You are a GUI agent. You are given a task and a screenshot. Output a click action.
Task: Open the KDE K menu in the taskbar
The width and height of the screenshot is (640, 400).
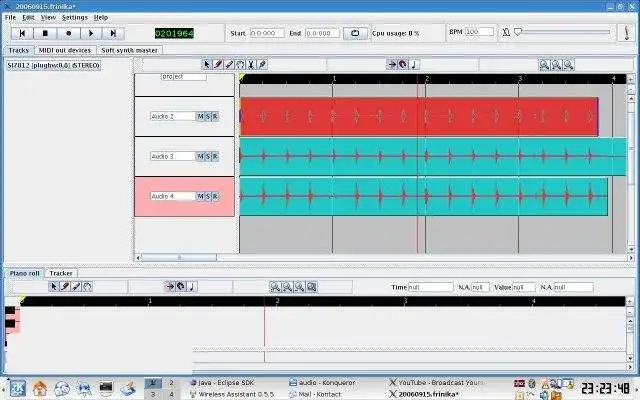tap(17, 389)
